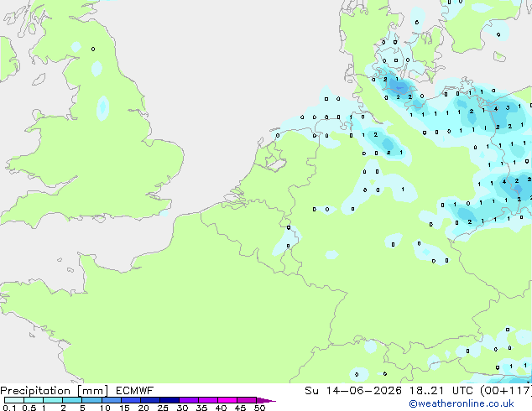The height and width of the screenshot is (411, 532).
Task: Click the 'ECMWF' model label
Action: [x=135, y=391]
